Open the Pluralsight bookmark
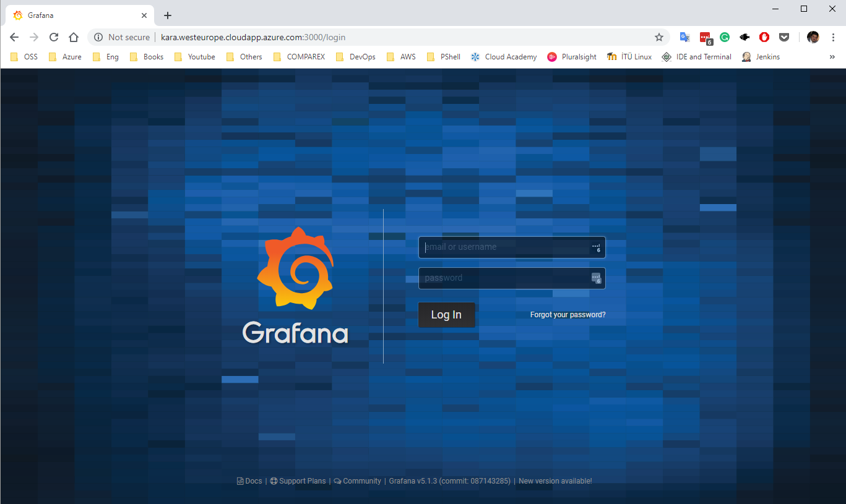 tap(572, 57)
